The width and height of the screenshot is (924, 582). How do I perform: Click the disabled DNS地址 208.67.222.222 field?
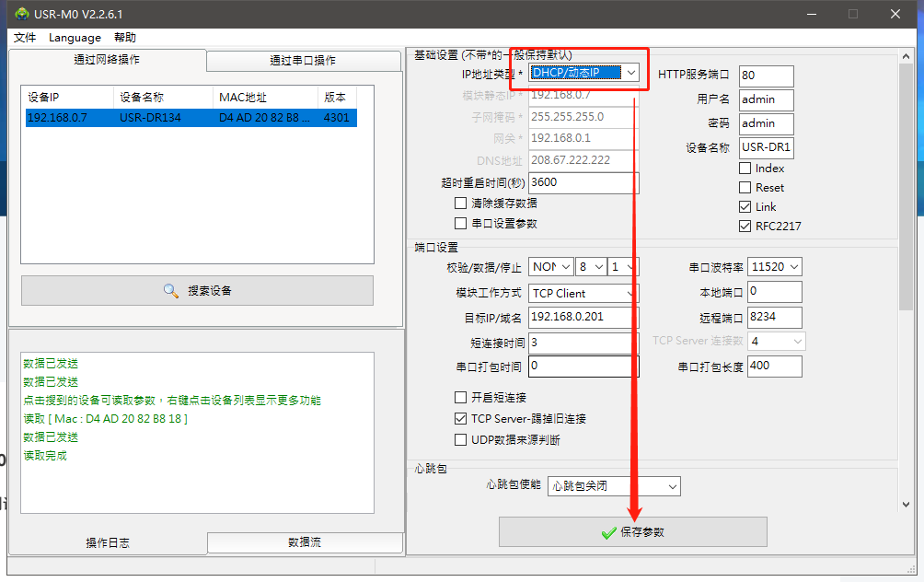583,160
